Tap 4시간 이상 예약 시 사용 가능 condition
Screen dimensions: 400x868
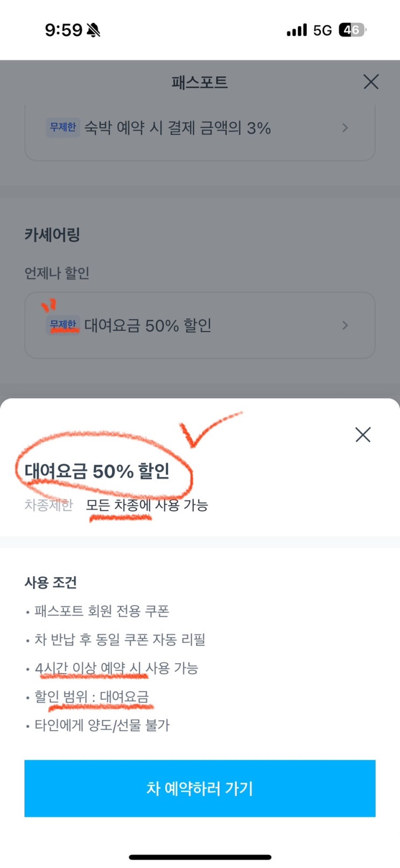click(x=116, y=668)
